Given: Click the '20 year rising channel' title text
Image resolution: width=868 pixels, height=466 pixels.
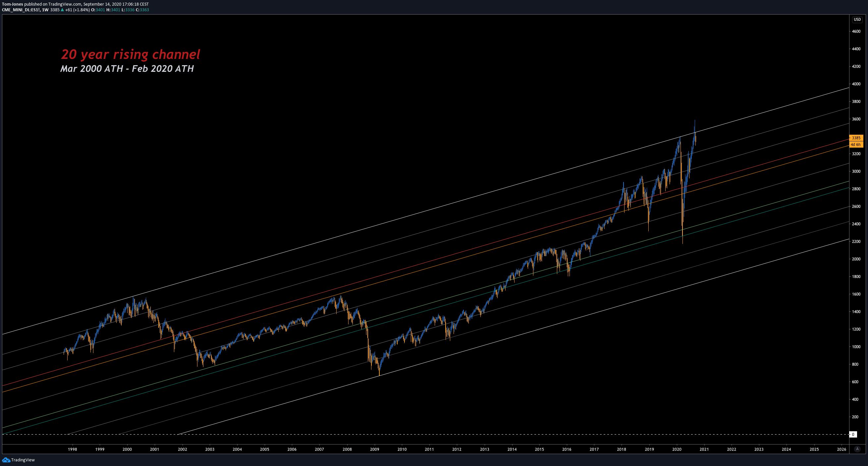Looking at the screenshot, I should click(x=131, y=54).
